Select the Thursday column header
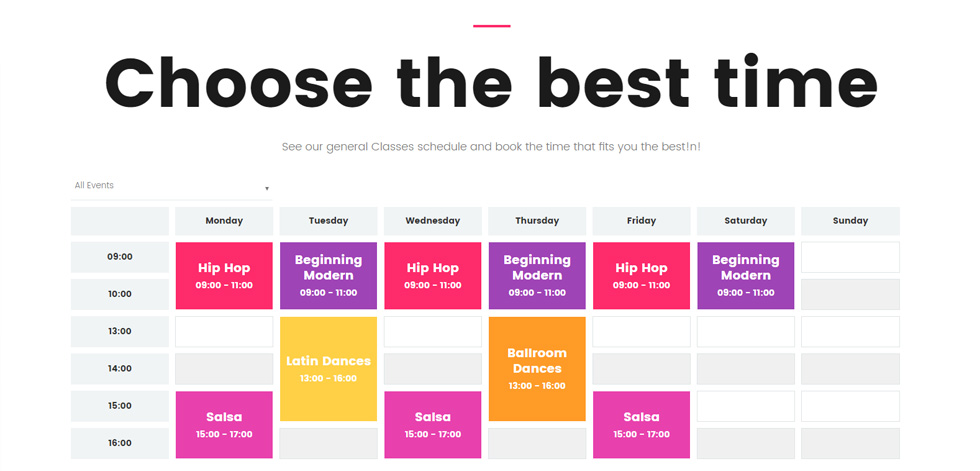 tap(537, 221)
